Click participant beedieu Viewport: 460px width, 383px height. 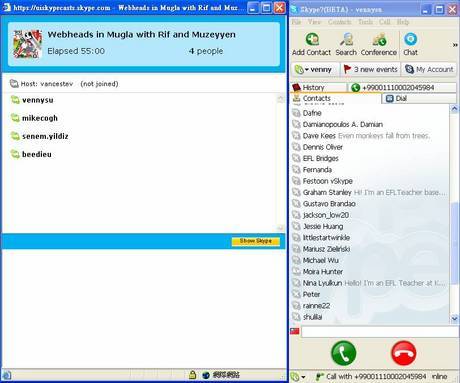point(37,154)
